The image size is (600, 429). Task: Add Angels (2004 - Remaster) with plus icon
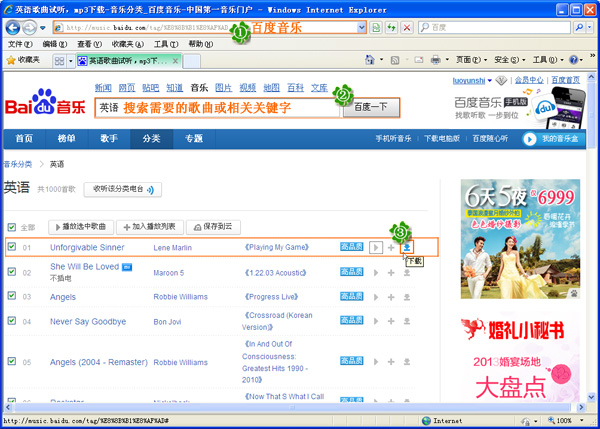coord(391,362)
